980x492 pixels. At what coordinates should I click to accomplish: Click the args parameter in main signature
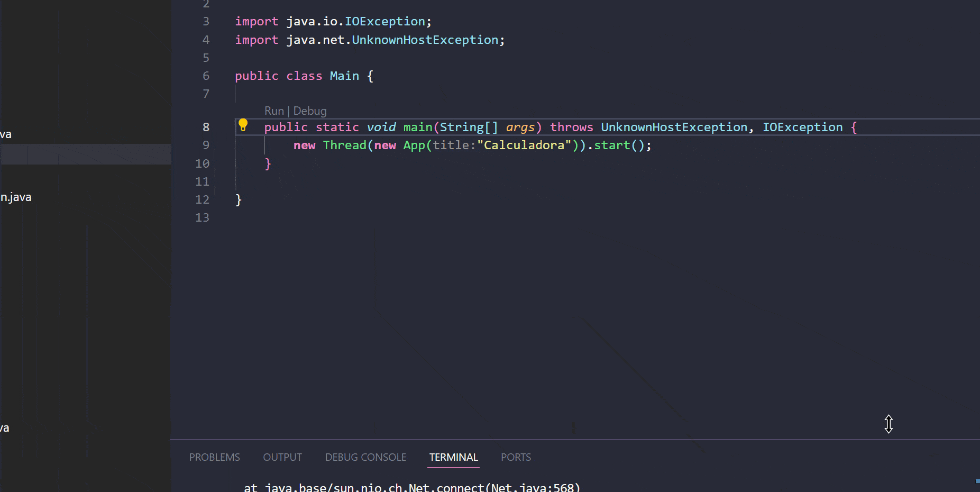520,127
